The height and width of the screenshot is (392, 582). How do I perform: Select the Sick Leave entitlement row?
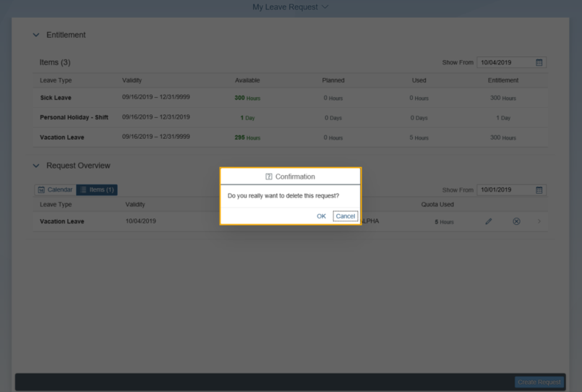(56, 98)
